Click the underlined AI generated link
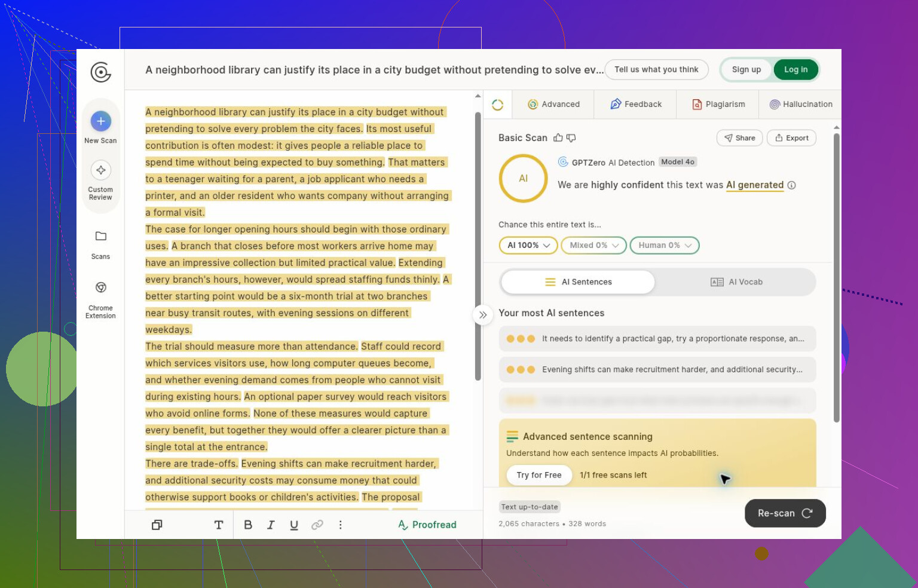The height and width of the screenshot is (588, 918). (x=755, y=185)
